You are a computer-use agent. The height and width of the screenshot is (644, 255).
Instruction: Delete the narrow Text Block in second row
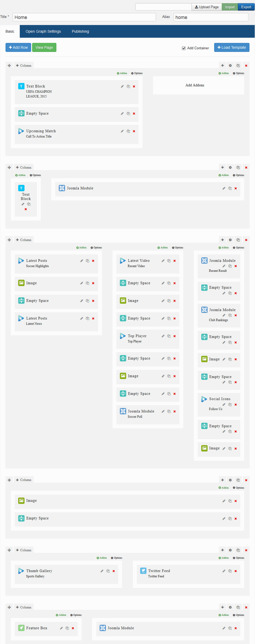26,209
